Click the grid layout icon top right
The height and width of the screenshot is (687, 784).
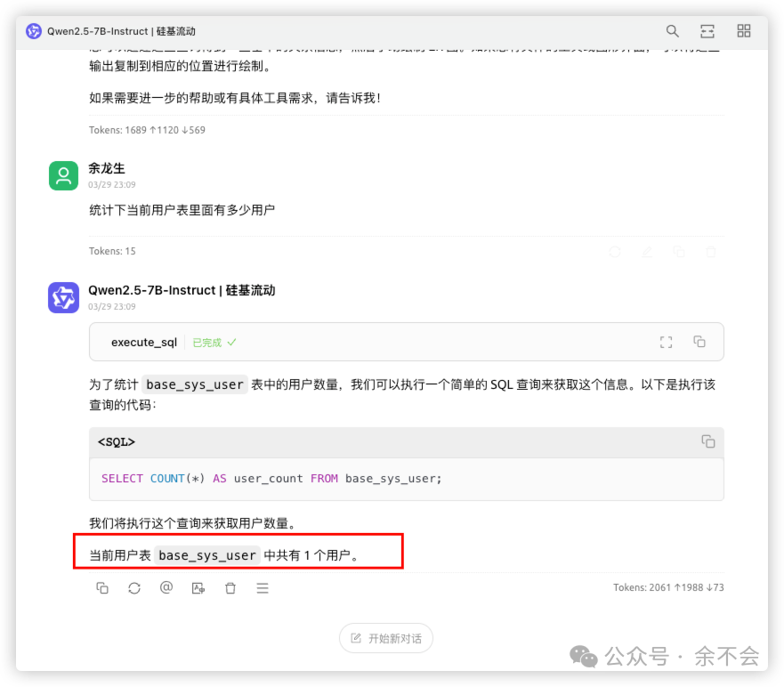coord(744,30)
